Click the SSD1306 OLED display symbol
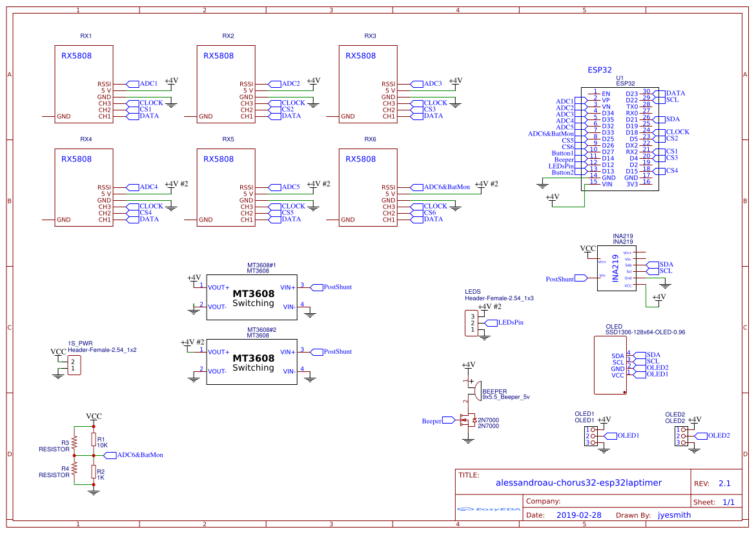The image size is (756, 534). pyautogui.click(x=610, y=365)
